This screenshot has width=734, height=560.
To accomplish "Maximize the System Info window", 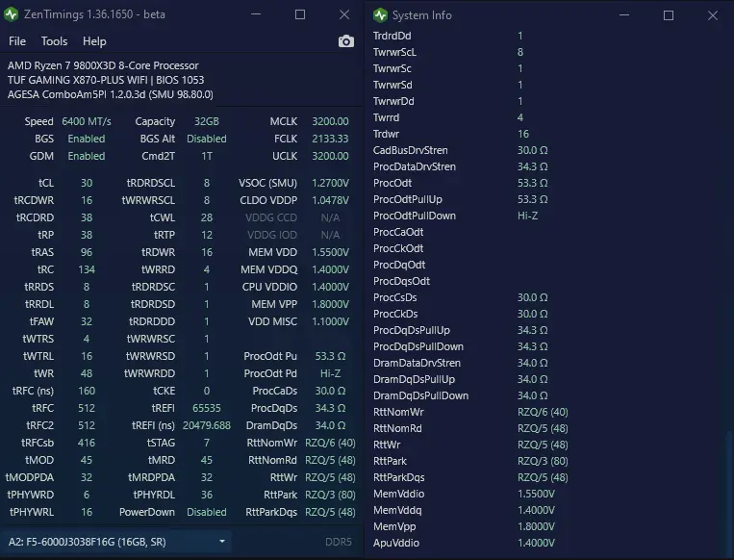I will click(669, 15).
